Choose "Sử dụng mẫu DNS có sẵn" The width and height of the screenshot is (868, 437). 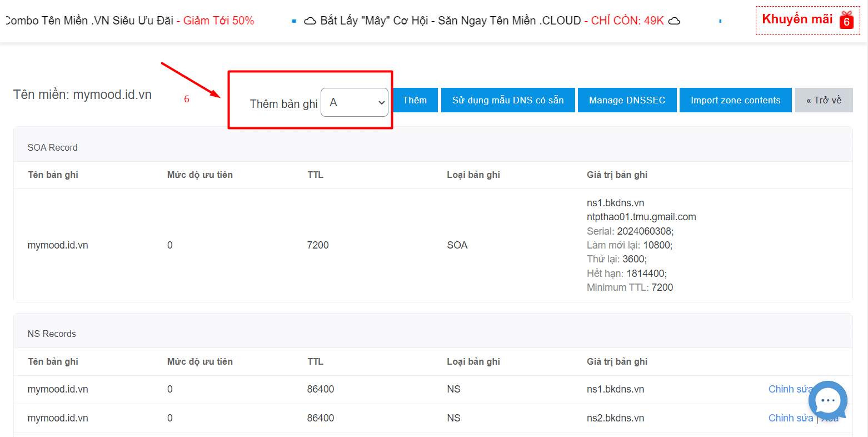pos(508,100)
